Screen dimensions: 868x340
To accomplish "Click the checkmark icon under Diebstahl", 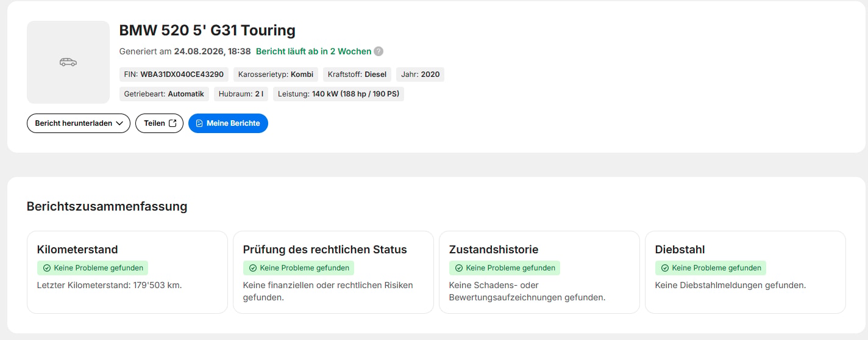I will pyautogui.click(x=665, y=268).
